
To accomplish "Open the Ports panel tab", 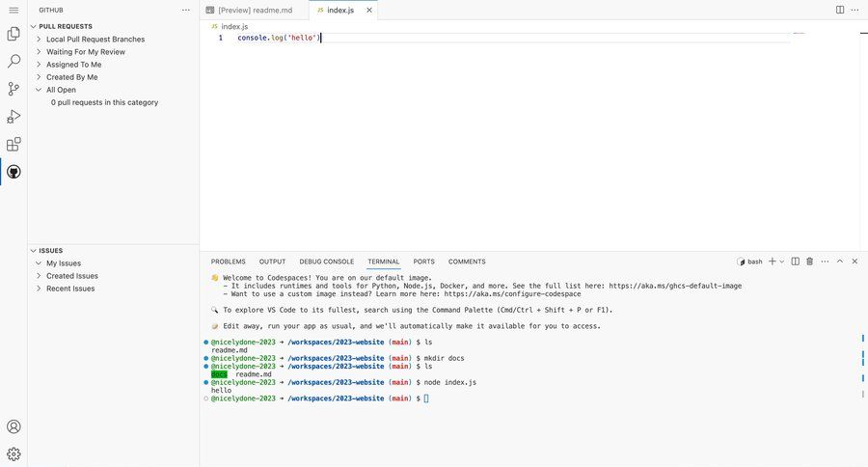I will coord(424,261).
